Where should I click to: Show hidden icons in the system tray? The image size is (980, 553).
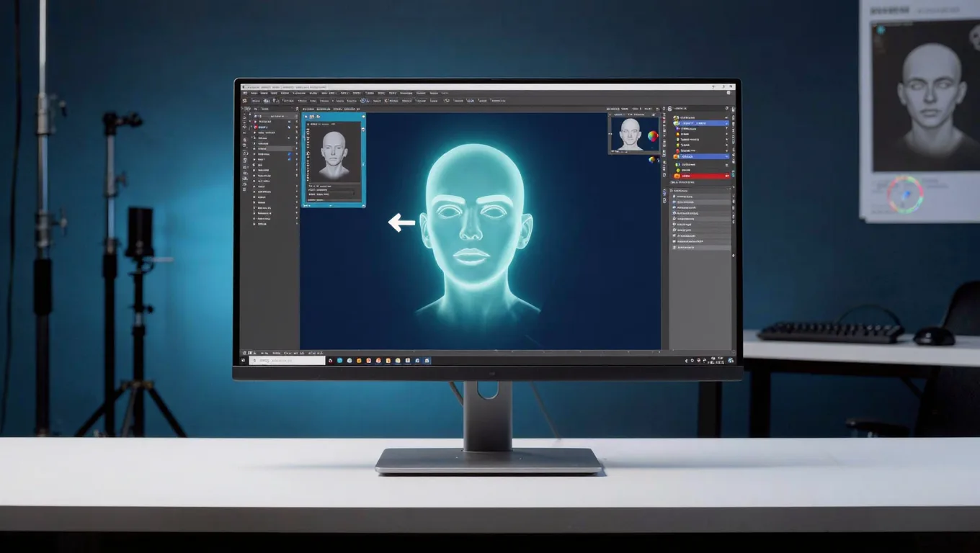point(686,361)
